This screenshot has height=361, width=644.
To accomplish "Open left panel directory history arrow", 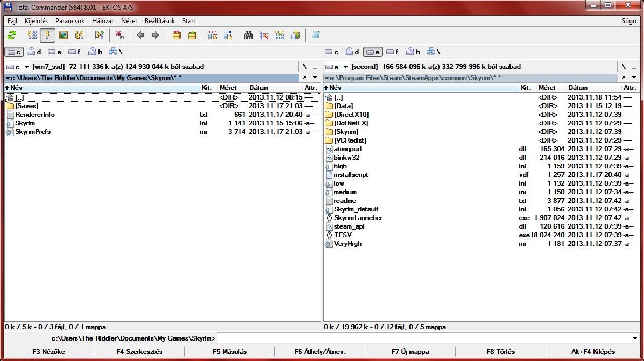I will click(315, 77).
